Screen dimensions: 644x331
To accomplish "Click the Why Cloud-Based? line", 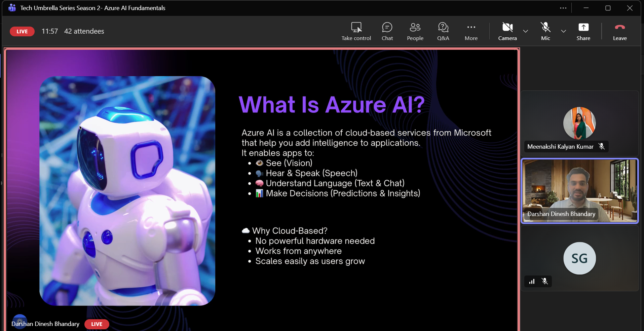I will click(285, 231).
